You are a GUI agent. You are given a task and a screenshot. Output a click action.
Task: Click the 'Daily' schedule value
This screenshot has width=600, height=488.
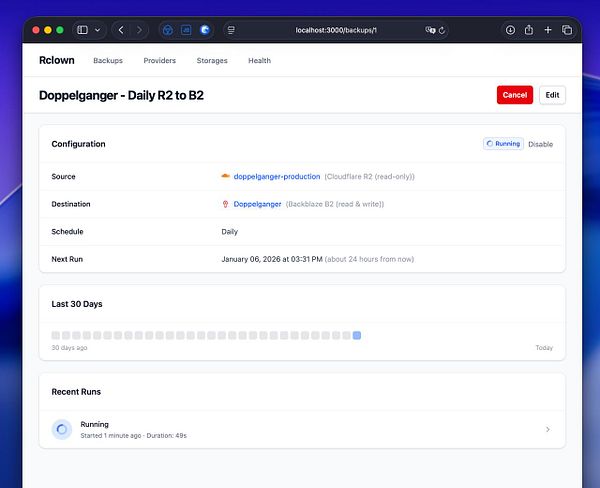(x=230, y=232)
